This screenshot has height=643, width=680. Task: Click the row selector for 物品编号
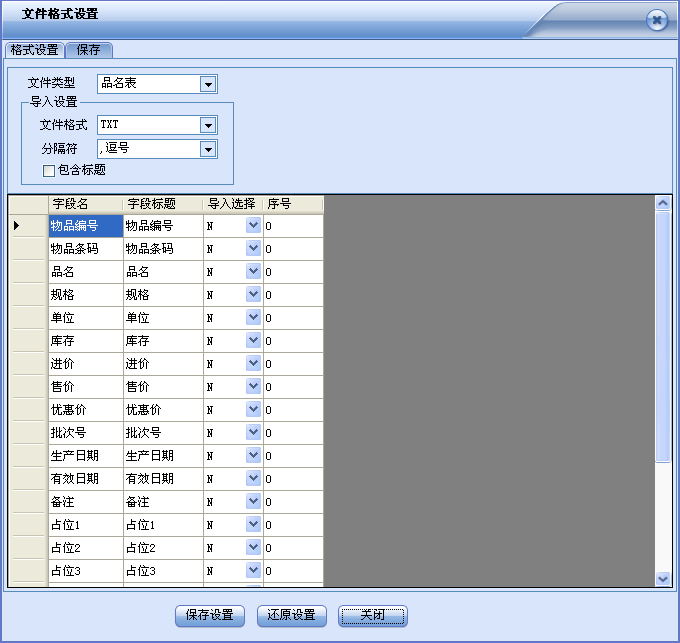[28, 226]
